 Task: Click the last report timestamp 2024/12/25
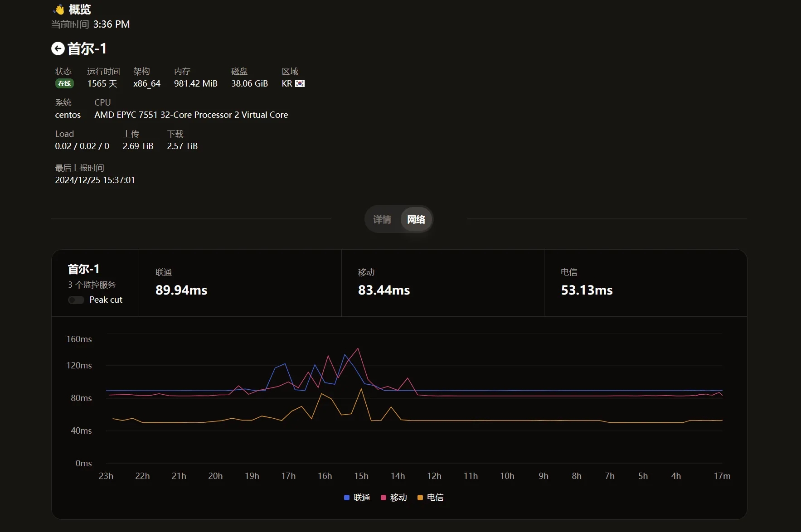click(95, 180)
